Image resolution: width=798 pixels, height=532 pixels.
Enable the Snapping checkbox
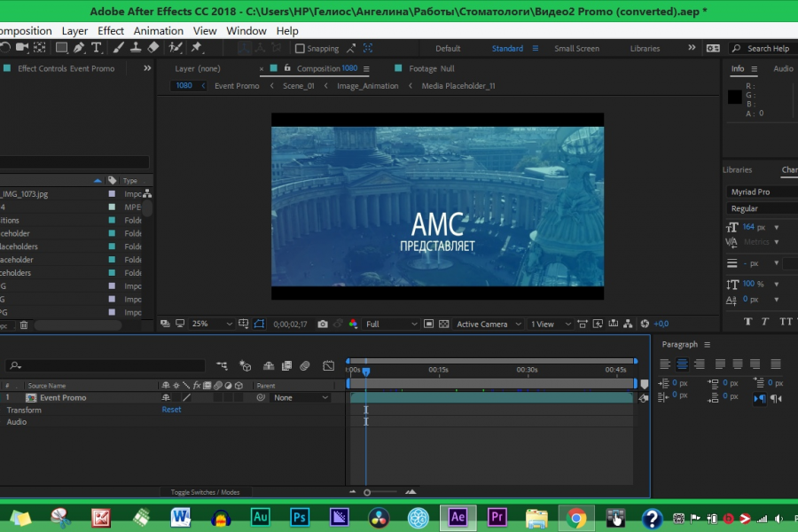301,49
